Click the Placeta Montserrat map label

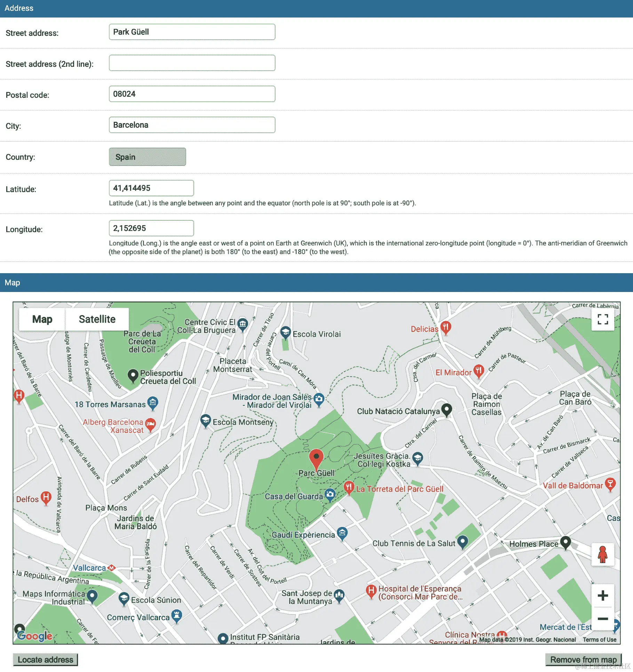click(x=233, y=365)
